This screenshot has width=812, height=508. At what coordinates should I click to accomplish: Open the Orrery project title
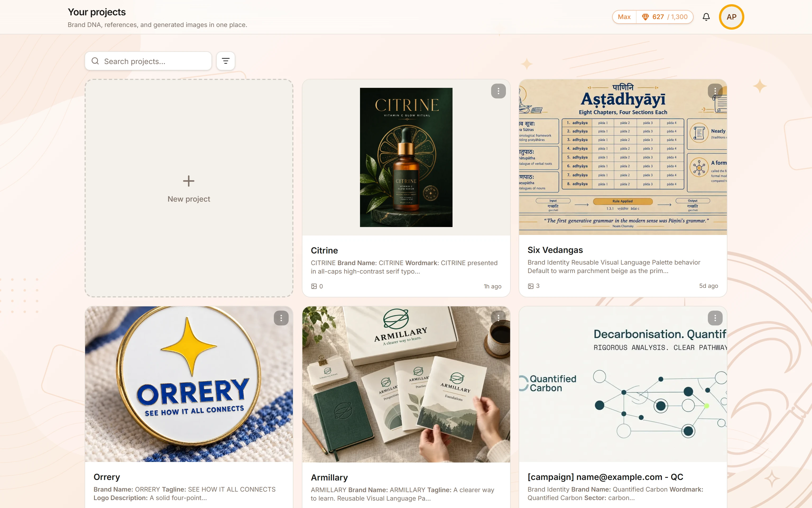point(107,477)
